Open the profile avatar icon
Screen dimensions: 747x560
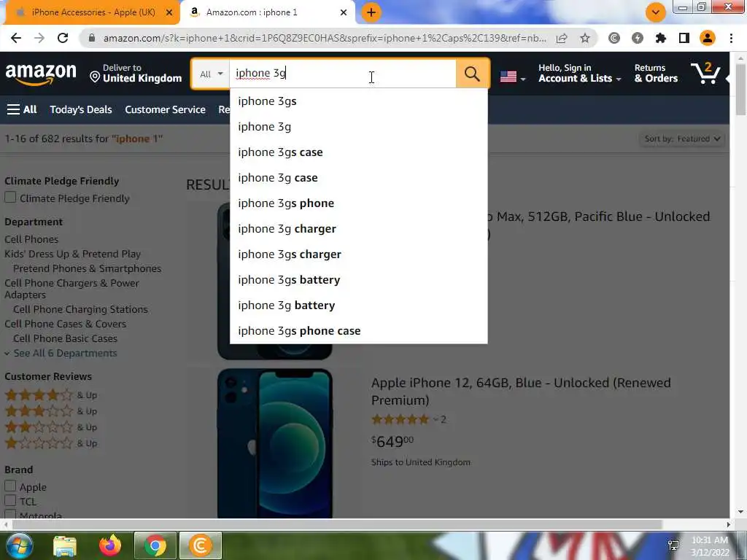(708, 38)
